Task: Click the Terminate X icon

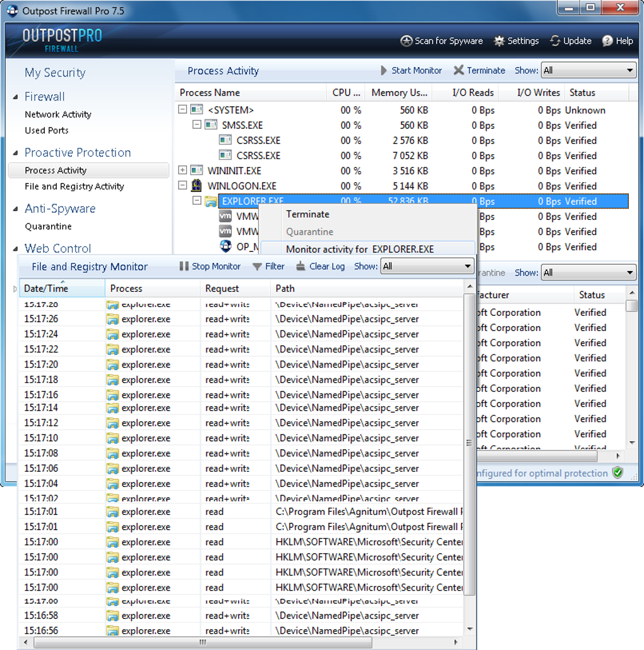Action: click(x=458, y=71)
